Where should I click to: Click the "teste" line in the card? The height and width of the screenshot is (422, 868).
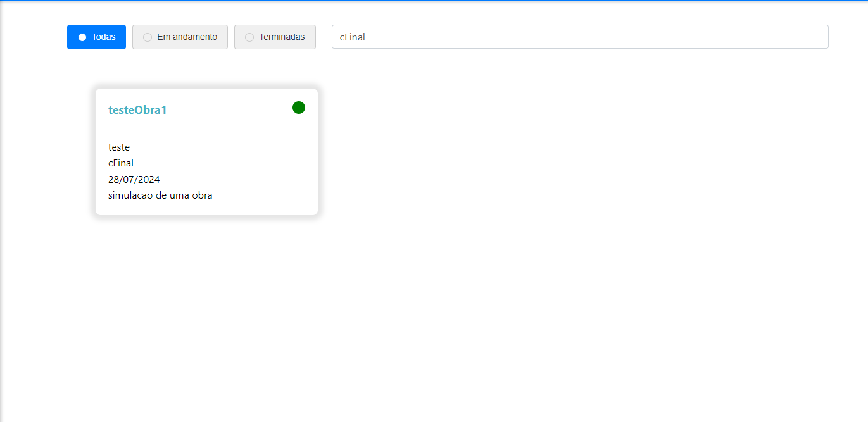(x=119, y=147)
